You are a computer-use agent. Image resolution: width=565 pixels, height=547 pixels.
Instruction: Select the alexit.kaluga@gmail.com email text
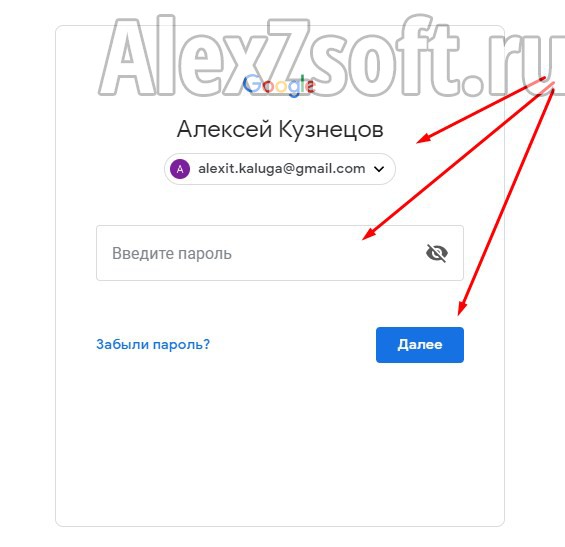[x=281, y=169]
